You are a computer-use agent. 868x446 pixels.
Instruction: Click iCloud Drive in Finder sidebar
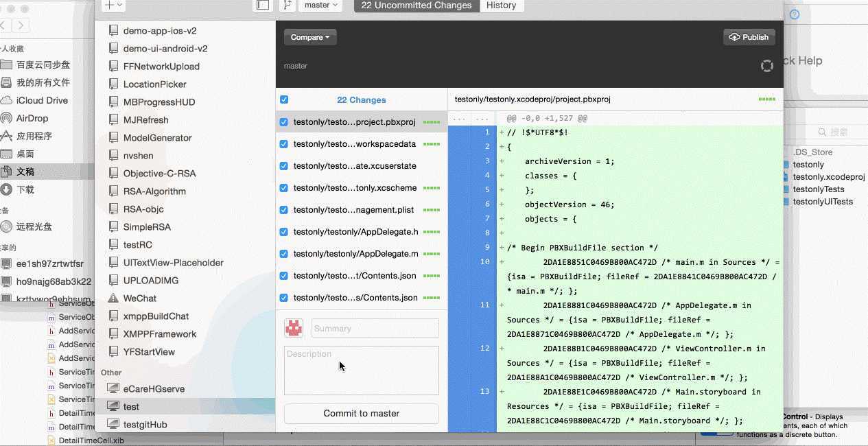coord(42,100)
